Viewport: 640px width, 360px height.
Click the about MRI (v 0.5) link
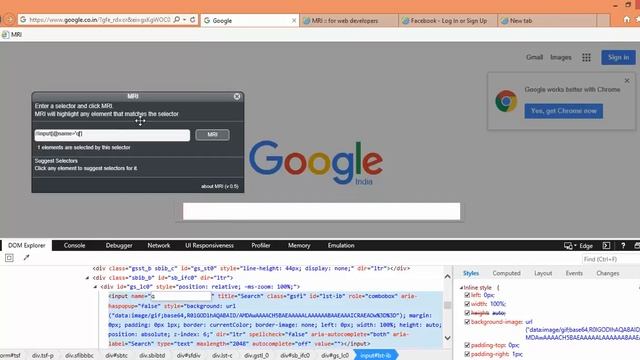tap(220, 186)
